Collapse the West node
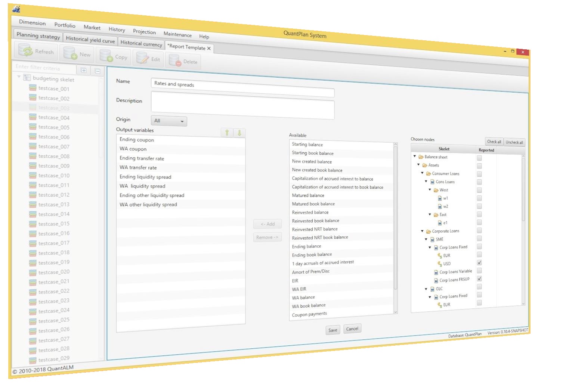The width and height of the screenshot is (575, 392). tap(430, 190)
